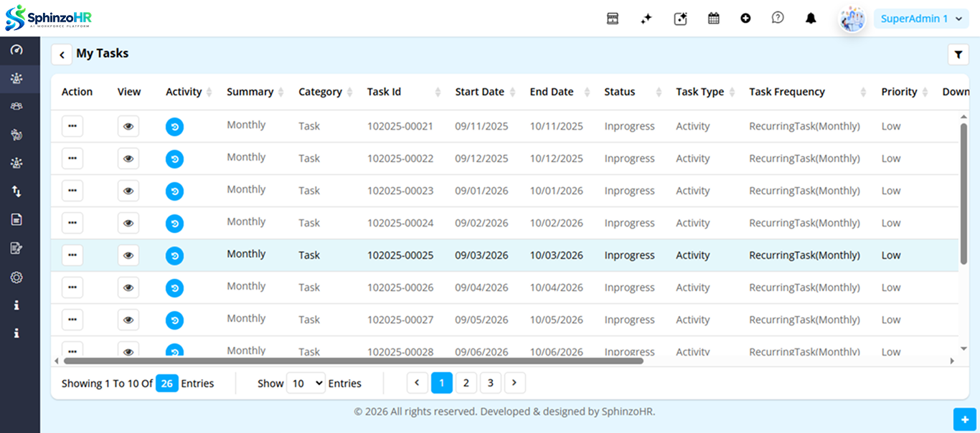Click the end date 10/02/2026 cell
Image resolution: width=980 pixels, height=433 pixels.
(x=557, y=223)
